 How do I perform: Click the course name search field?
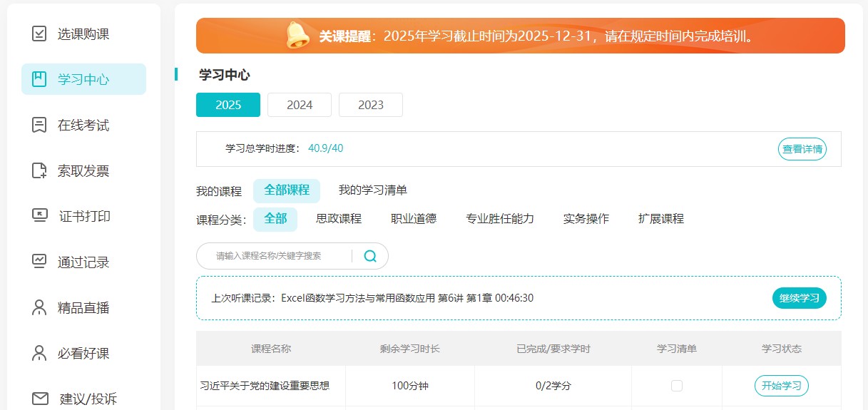(x=282, y=256)
